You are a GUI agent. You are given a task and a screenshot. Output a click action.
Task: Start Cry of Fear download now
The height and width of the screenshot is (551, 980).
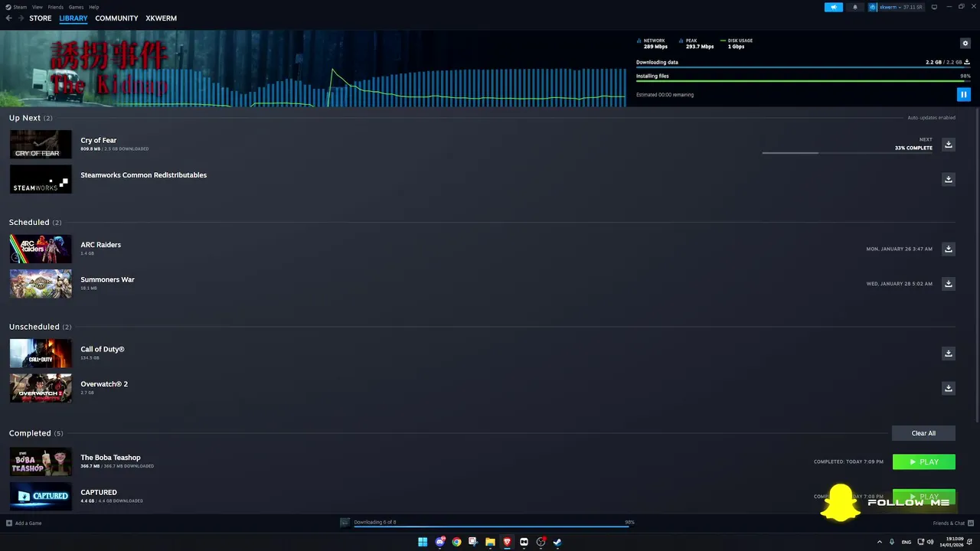(949, 145)
